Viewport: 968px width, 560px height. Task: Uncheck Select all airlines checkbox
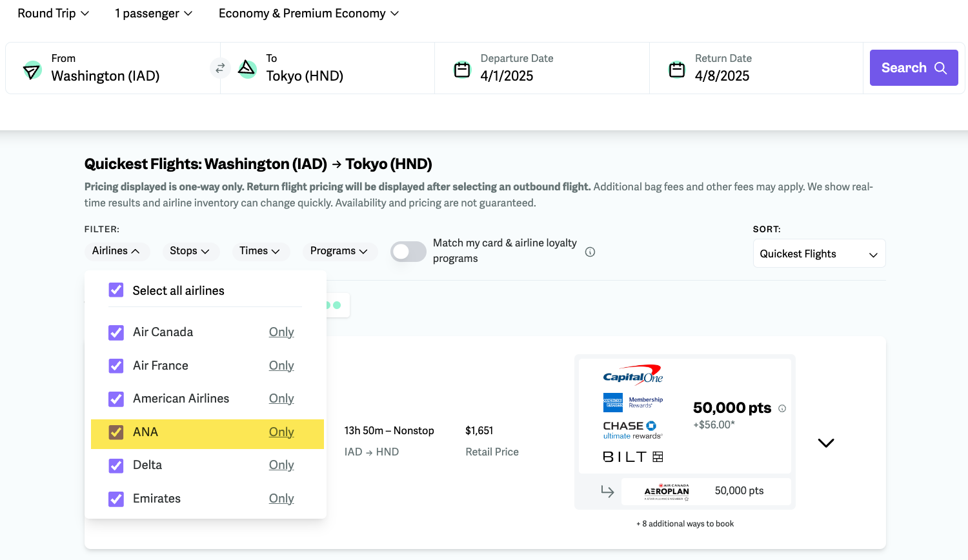pyautogui.click(x=116, y=290)
